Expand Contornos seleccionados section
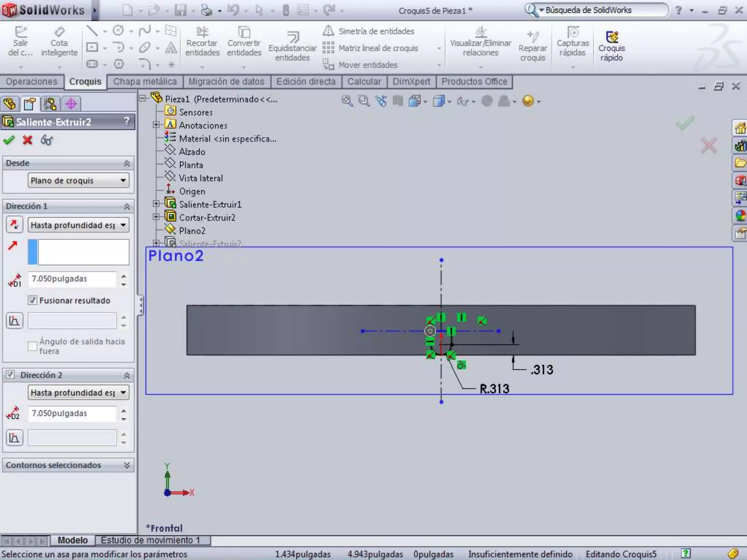747x560 pixels. coord(127,465)
